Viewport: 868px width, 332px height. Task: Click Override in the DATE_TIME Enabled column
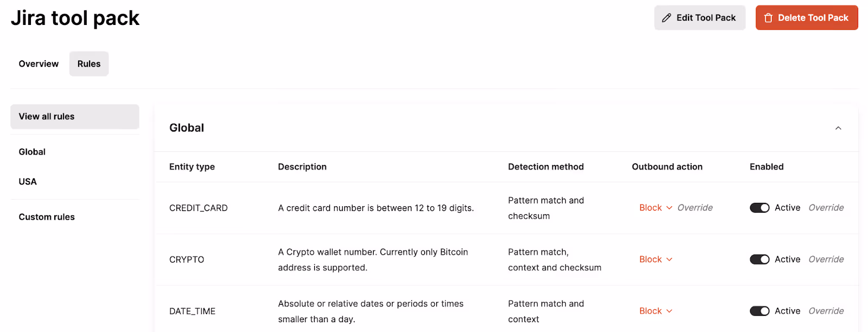click(826, 311)
